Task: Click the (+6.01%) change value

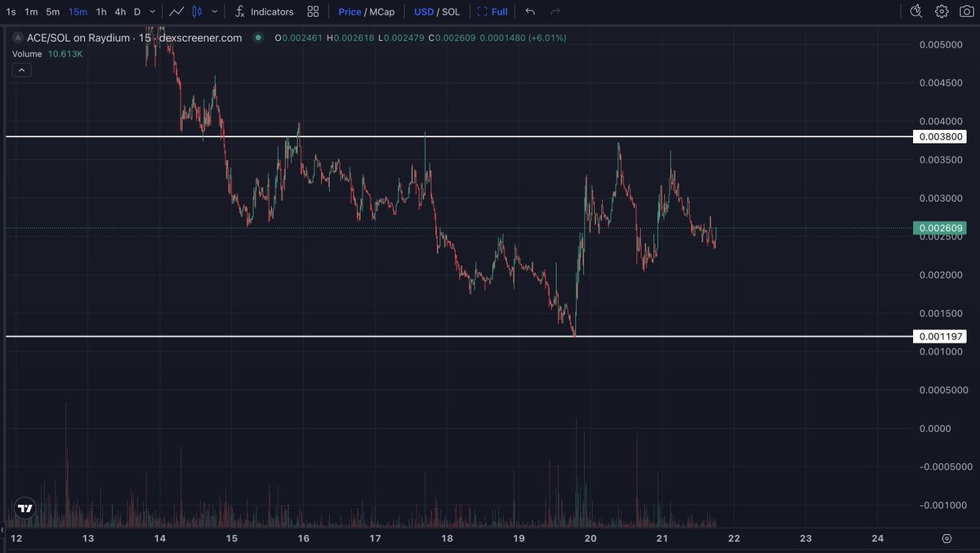Action: (x=548, y=38)
